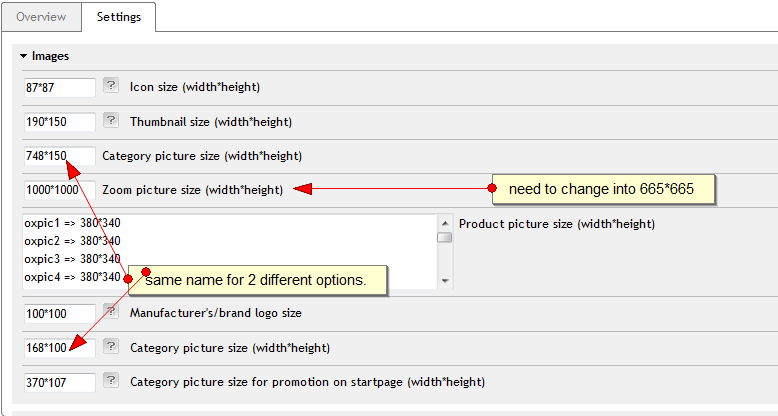Click the Icon size field containing 87*87
The width and height of the screenshot is (778, 416).
click(x=59, y=88)
